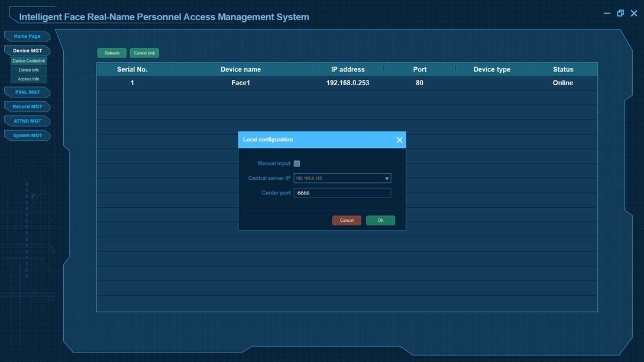The height and width of the screenshot is (362, 644).
Task: Open the ATTND MGT section
Action: coord(27,121)
